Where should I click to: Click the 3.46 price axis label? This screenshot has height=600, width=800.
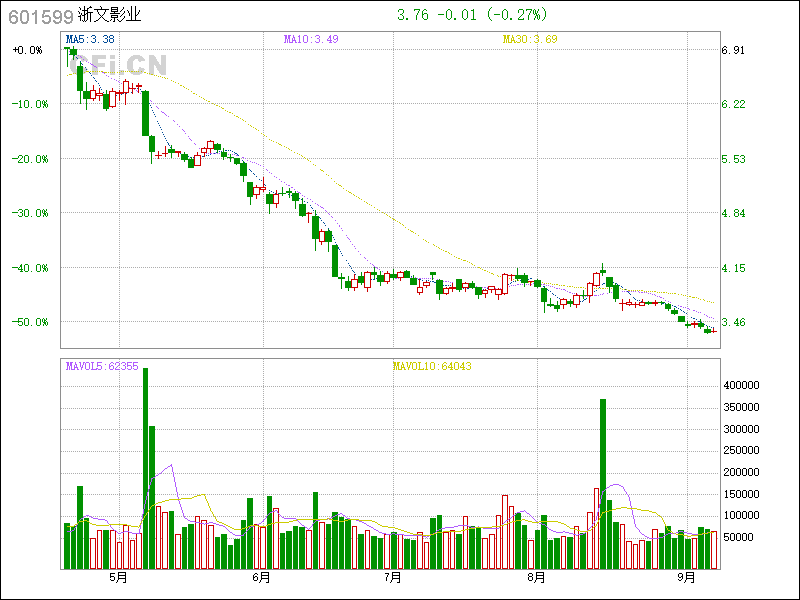point(733,322)
